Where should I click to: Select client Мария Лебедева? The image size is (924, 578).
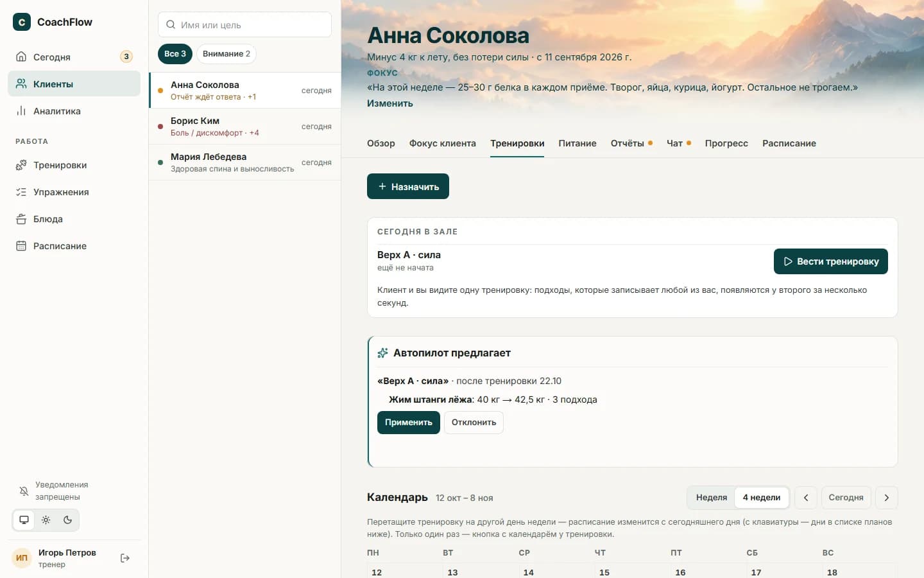[x=244, y=162]
